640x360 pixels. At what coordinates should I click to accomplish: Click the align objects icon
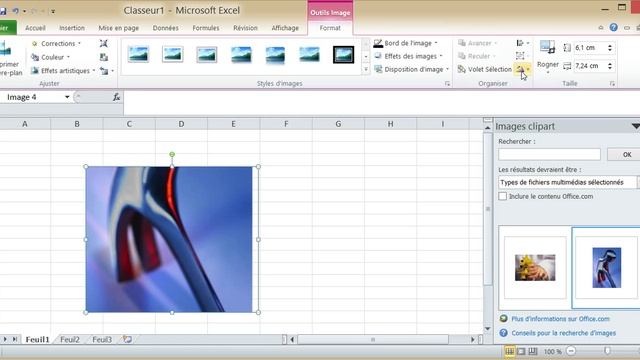tap(520, 43)
